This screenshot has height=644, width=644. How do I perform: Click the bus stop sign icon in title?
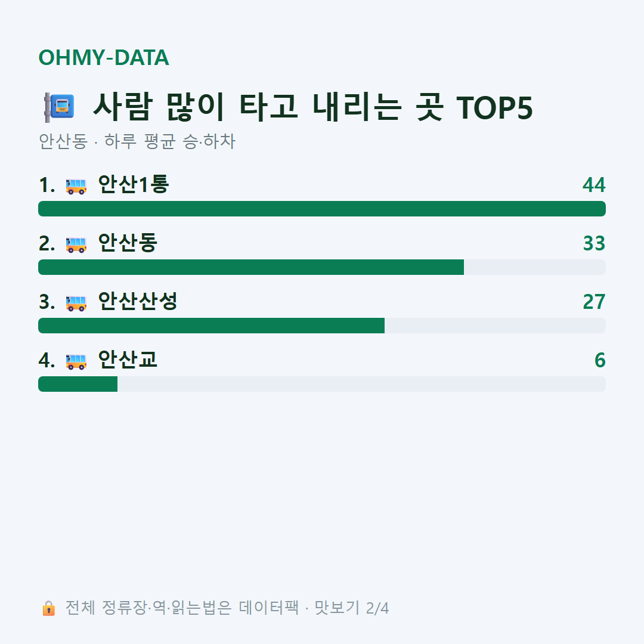[x=60, y=107]
